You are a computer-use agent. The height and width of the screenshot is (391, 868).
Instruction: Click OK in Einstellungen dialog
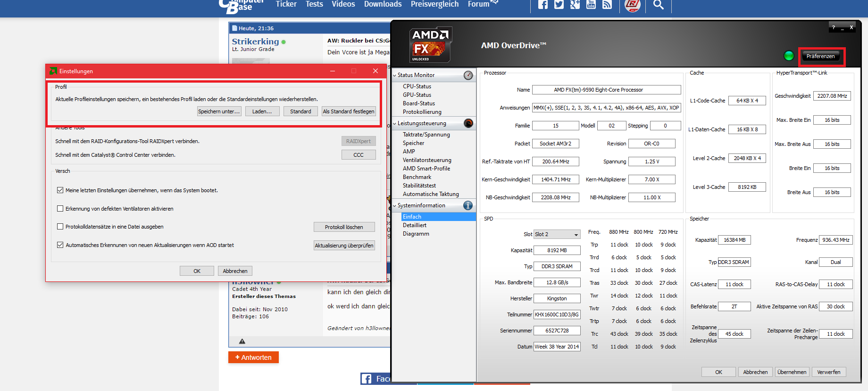pos(197,271)
